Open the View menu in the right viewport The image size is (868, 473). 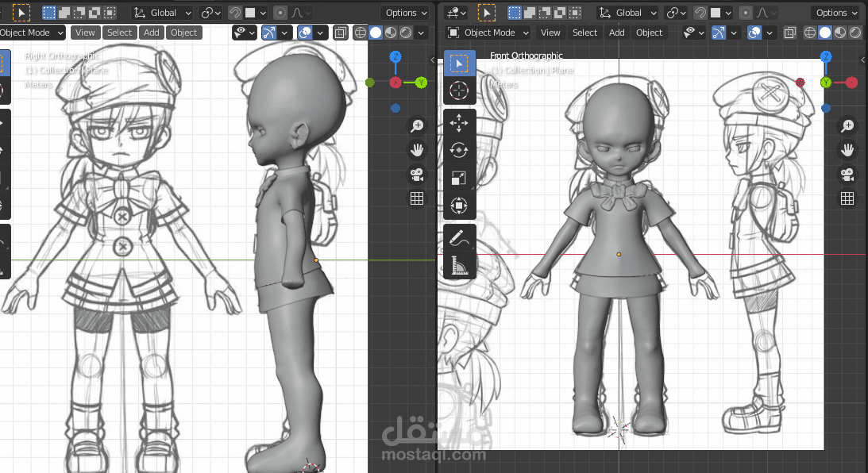(x=550, y=33)
